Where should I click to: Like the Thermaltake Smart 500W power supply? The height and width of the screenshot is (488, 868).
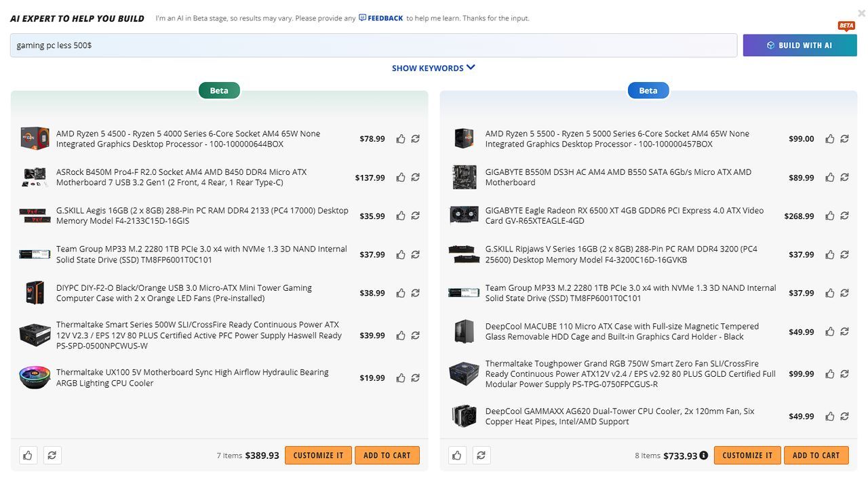pyautogui.click(x=401, y=335)
